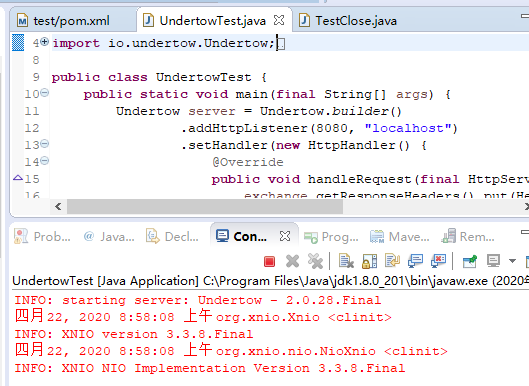Image resolution: width=529 pixels, height=386 pixels.
Task: Remove All Terminated Launches double-X icon
Action: pos(315,261)
